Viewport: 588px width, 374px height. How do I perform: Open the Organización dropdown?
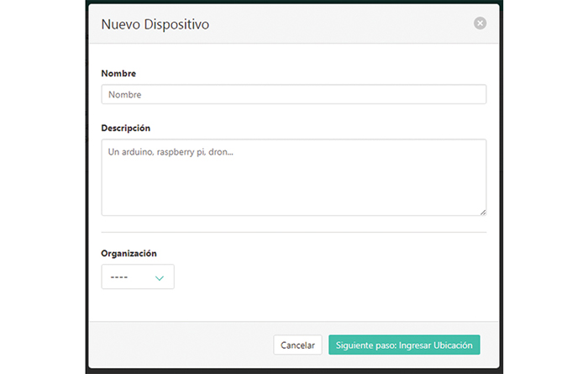tap(138, 277)
